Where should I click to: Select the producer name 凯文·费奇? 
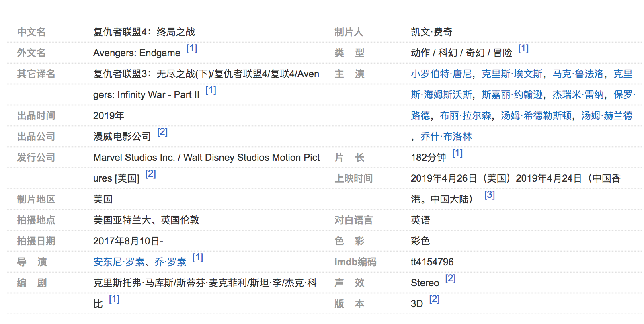(432, 32)
